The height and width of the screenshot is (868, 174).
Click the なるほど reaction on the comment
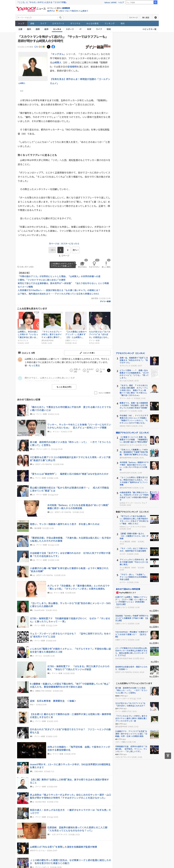point(88,370)
